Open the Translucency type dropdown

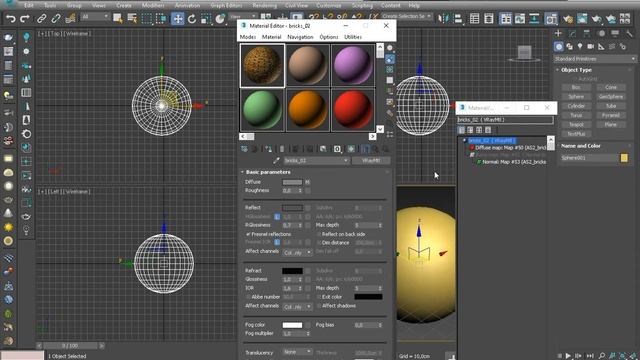(297, 352)
